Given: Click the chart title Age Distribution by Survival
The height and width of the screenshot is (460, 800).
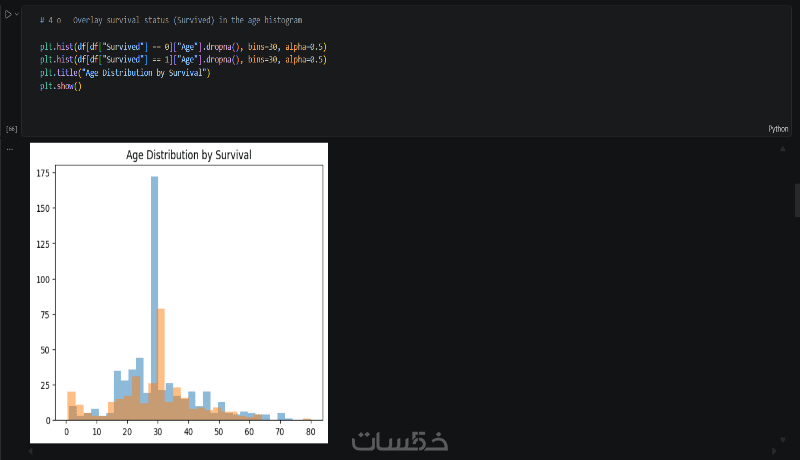Looking at the screenshot, I should (x=189, y=155).
